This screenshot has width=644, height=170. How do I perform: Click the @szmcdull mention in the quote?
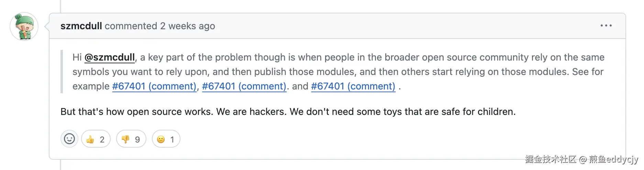110,57
